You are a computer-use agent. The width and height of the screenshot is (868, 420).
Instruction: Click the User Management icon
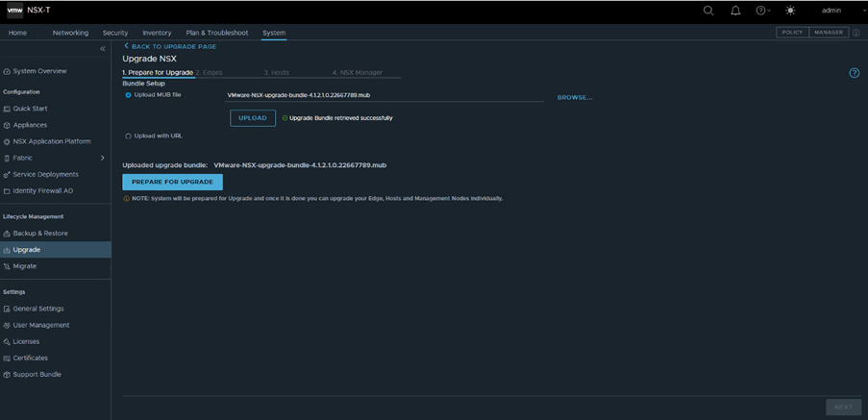(x=7, y=326)
